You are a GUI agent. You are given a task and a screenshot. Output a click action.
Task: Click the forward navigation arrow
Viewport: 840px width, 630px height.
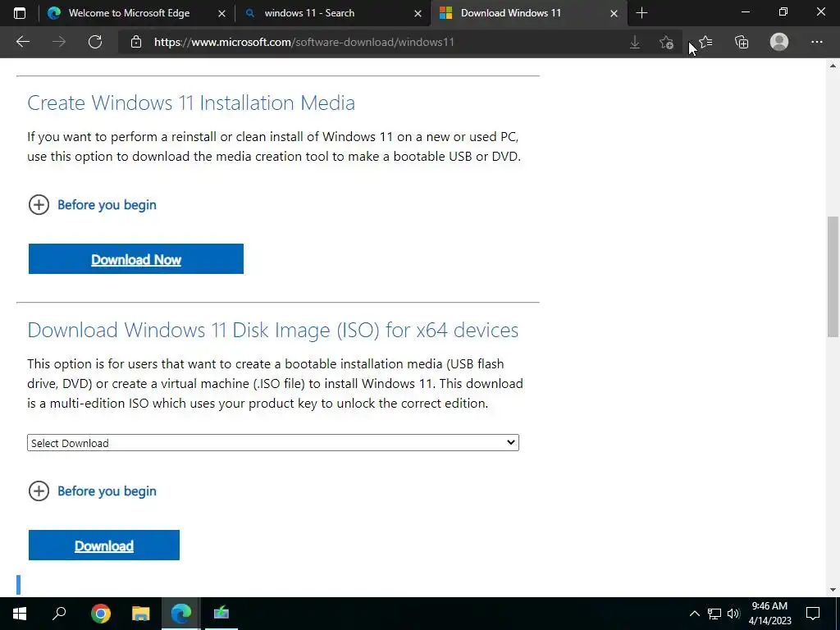(59, 42)
